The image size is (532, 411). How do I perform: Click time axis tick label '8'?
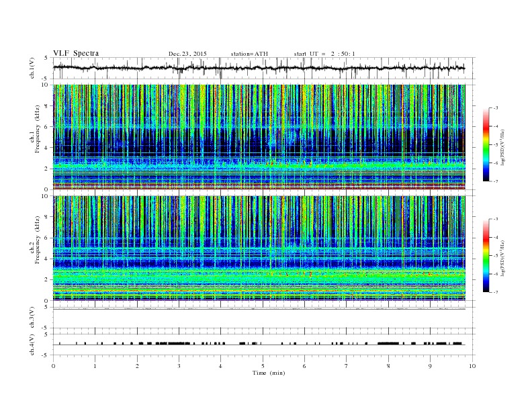[x=388, y=366]
